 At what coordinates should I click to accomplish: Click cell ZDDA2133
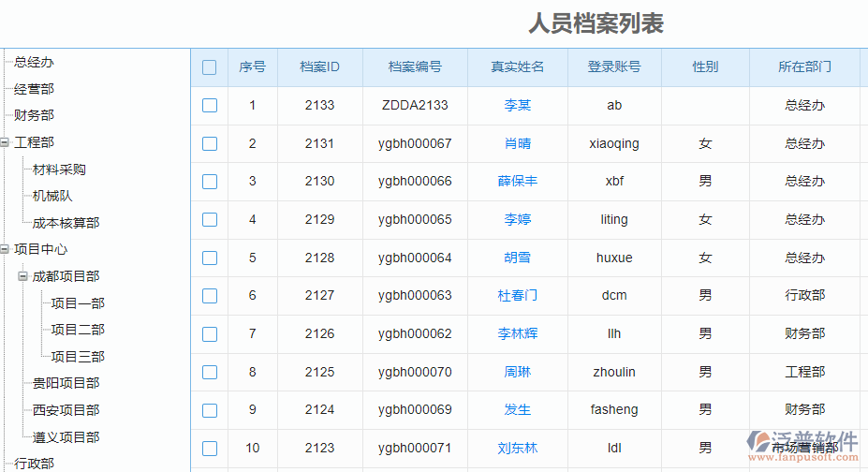tap(415, 105)
